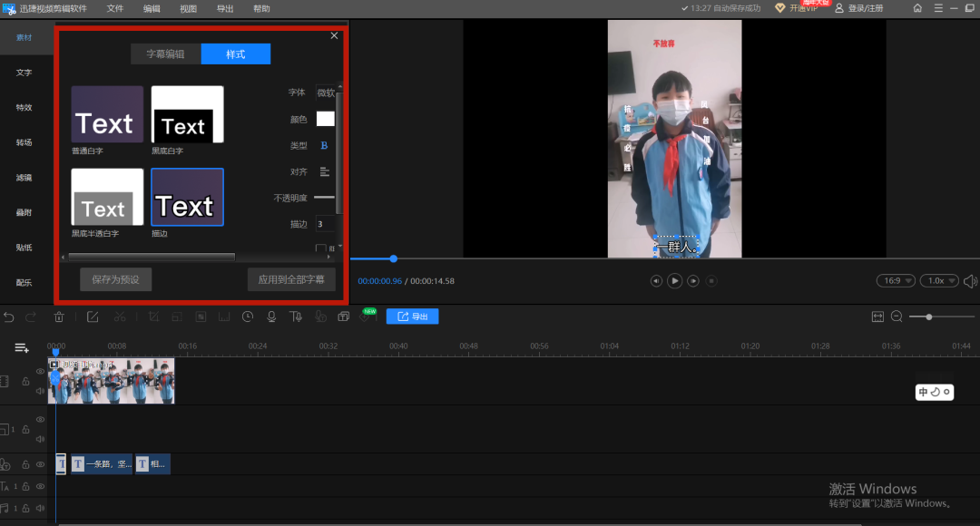
Task: Click the undo arrow icon
Action: 9,317
